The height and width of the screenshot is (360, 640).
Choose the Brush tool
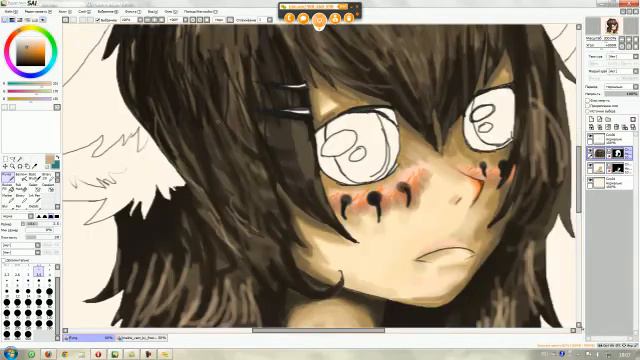click(x=34, y=177)
